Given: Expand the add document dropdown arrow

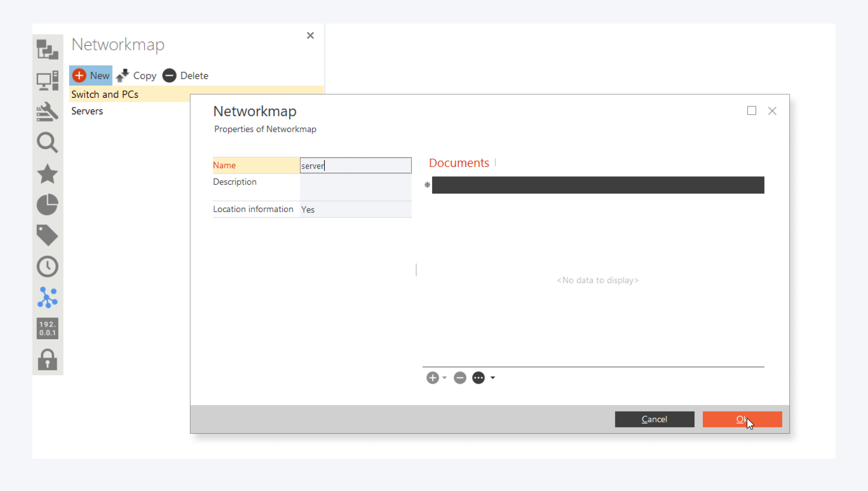Looking at the screenshot, I should click(x=444, y=377).
